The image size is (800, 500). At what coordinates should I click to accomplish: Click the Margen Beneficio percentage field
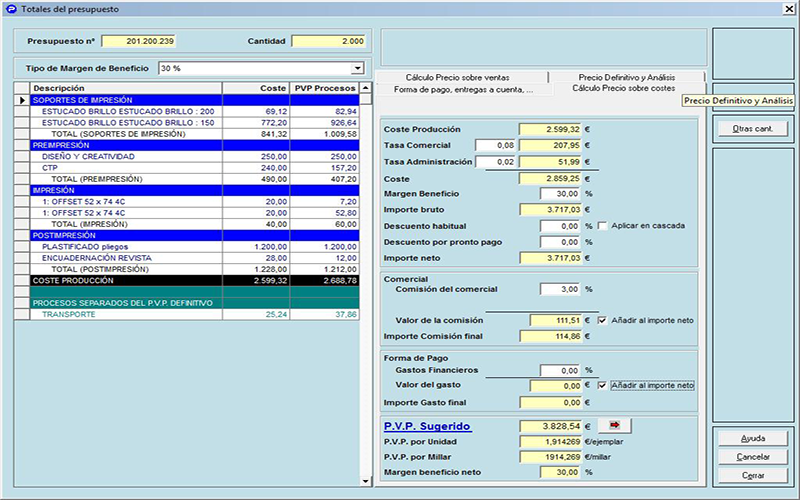click(561, 194)
